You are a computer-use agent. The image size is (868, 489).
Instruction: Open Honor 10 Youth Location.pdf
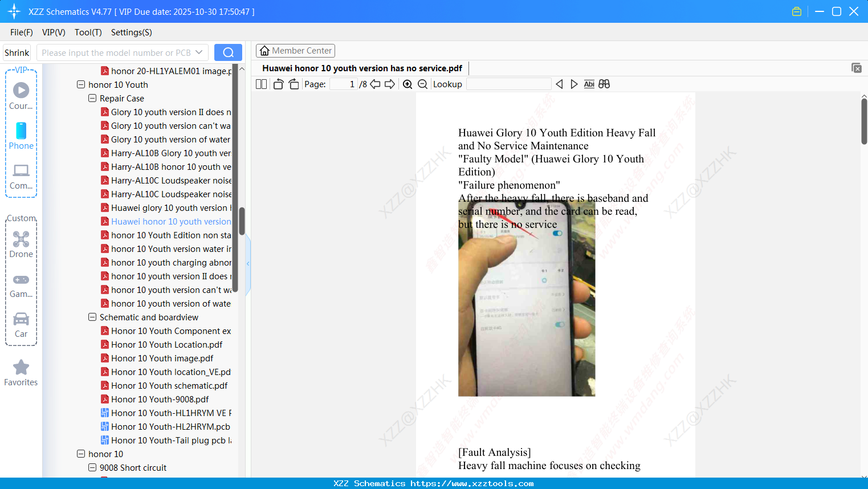161,344
